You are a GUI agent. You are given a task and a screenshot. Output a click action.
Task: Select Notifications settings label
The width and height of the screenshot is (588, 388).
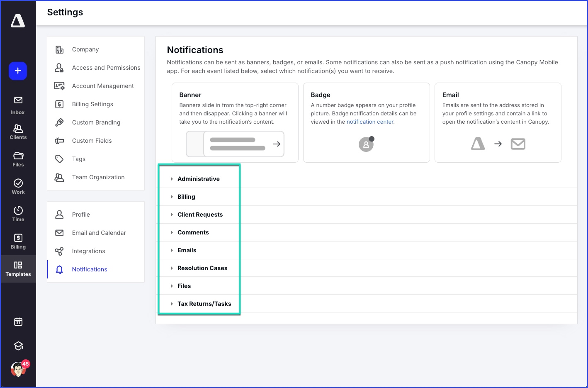(90, 269)
